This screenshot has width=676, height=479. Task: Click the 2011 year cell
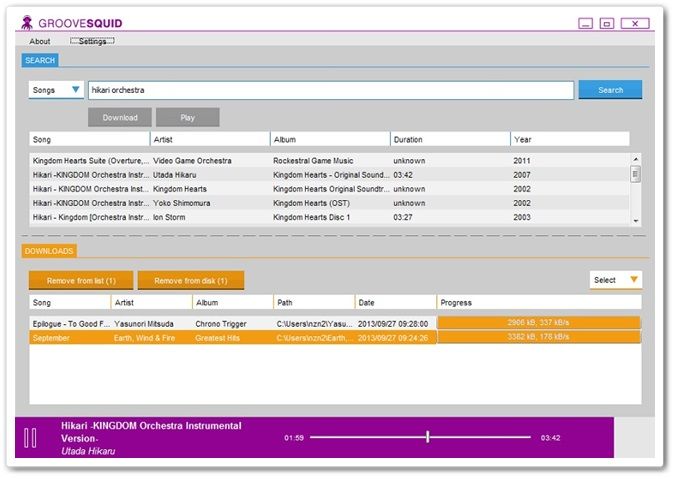[522, 160]
